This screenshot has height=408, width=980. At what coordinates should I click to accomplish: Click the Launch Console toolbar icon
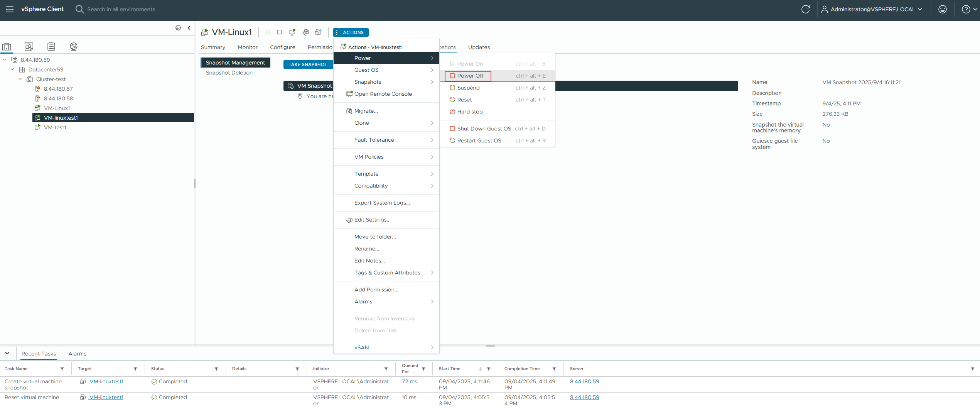(292, 32)
